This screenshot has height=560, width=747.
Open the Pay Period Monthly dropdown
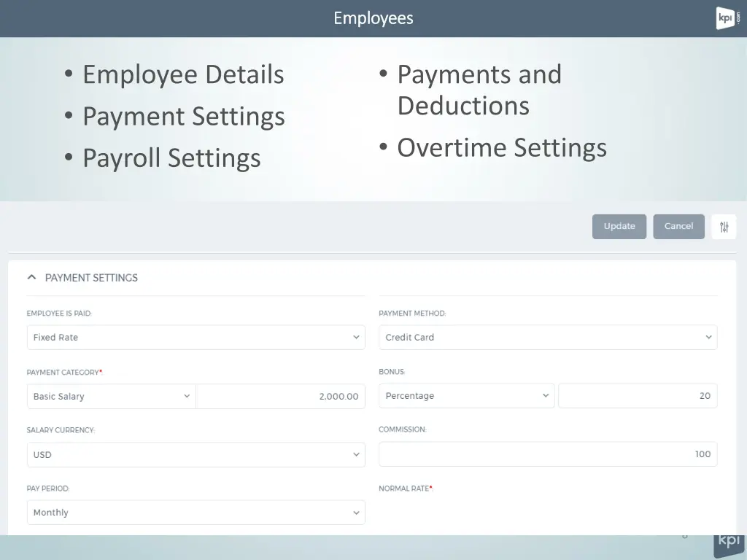(x=196, y=513)
